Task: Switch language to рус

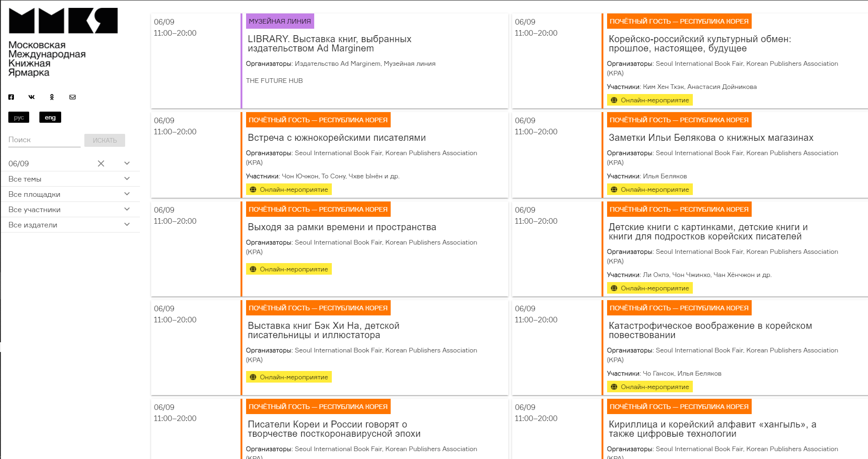Action: (19, 118)
